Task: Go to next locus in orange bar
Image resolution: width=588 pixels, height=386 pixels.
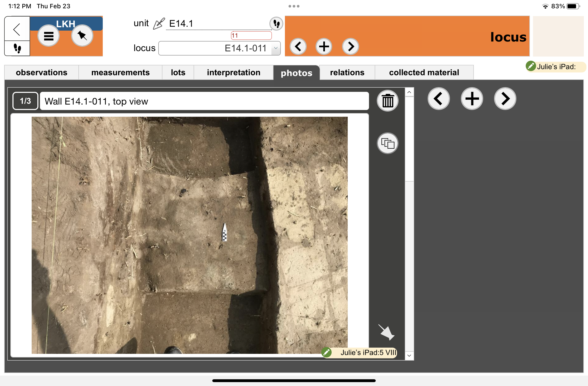Action: (x=350, y=47)
